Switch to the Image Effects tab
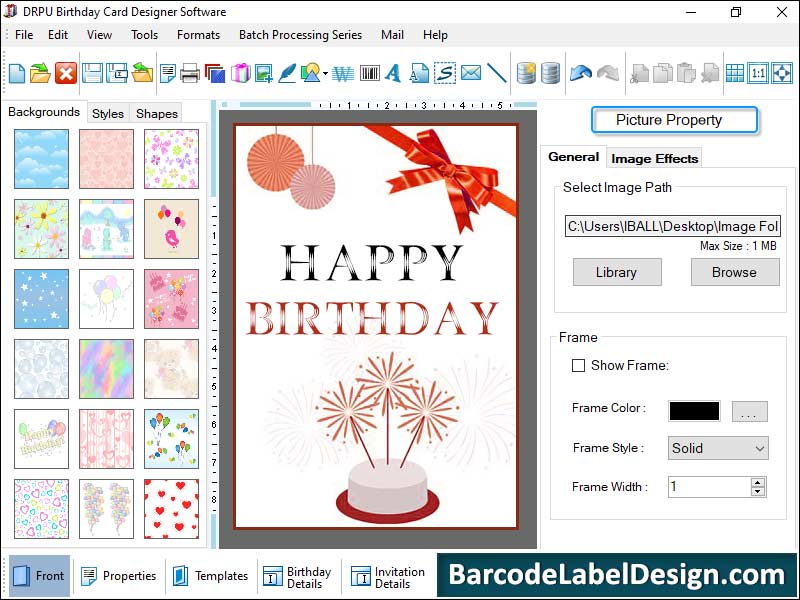Image resolution: width=800 pixels, height=600 pixels. click(x=654, y=157)
